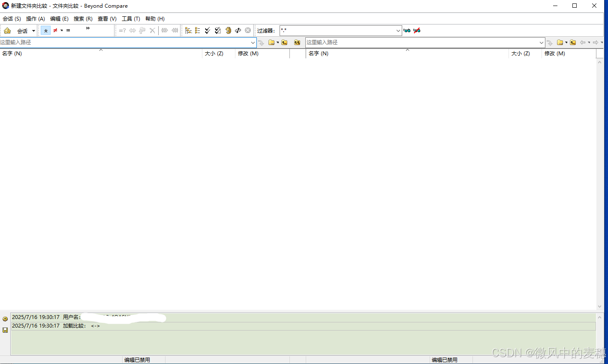Click the forward navigation arrow icon

(x=596, y=42)
